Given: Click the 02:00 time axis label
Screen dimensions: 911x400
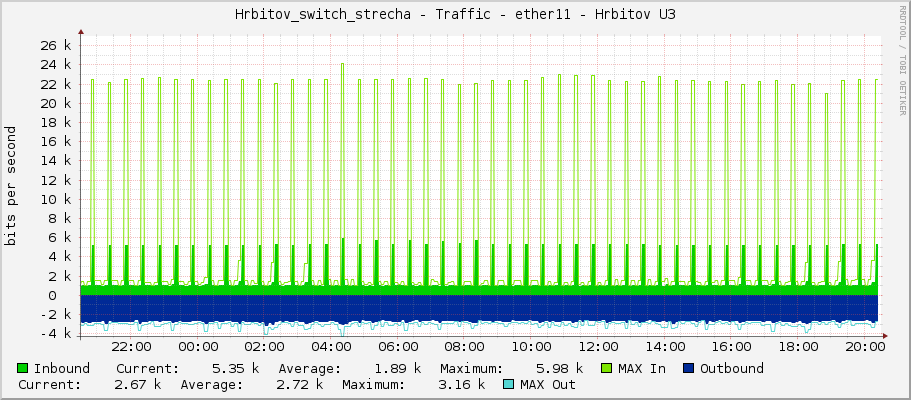Looking at the screenshot, I should [x=264, y=347].
